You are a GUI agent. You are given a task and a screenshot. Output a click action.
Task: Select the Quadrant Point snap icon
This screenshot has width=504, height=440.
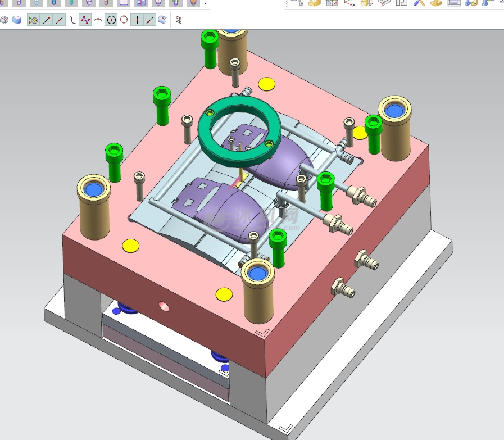pyautogui.click(x=124, y=20)
